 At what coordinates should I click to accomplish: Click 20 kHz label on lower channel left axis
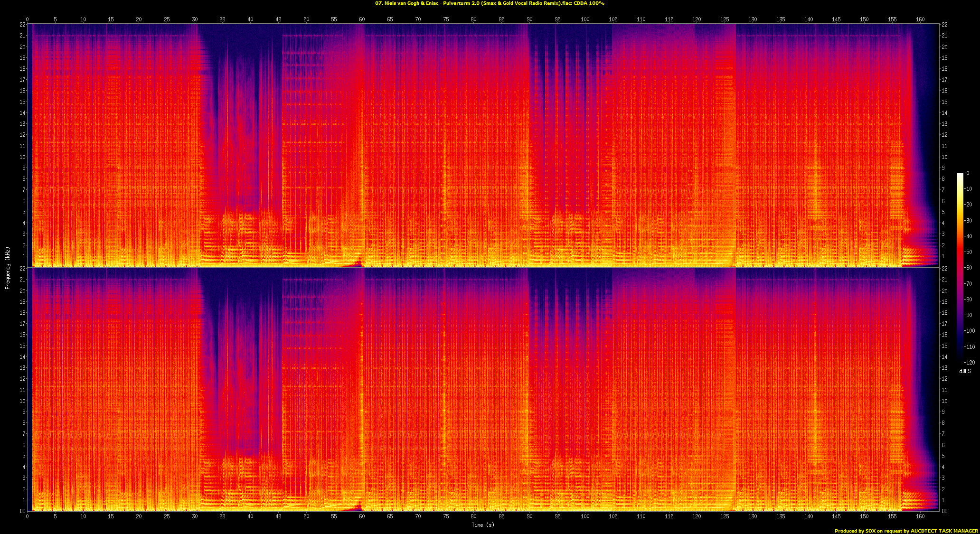point(22,290)
